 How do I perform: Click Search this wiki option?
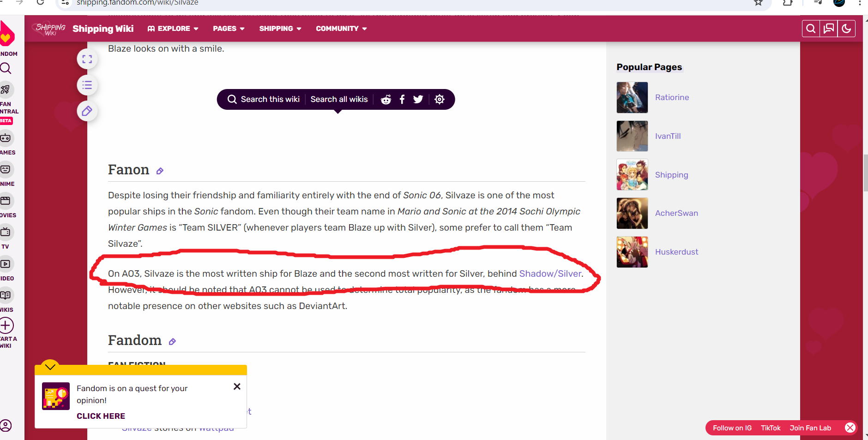[264, 100]
